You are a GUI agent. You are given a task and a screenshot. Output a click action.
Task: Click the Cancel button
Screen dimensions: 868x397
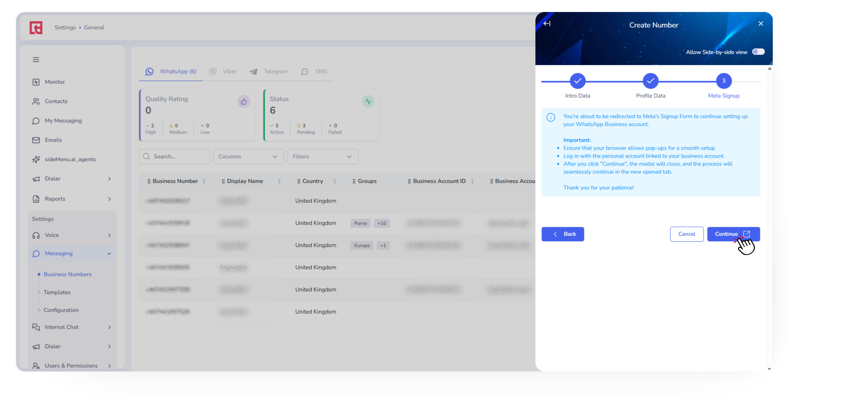686,234
